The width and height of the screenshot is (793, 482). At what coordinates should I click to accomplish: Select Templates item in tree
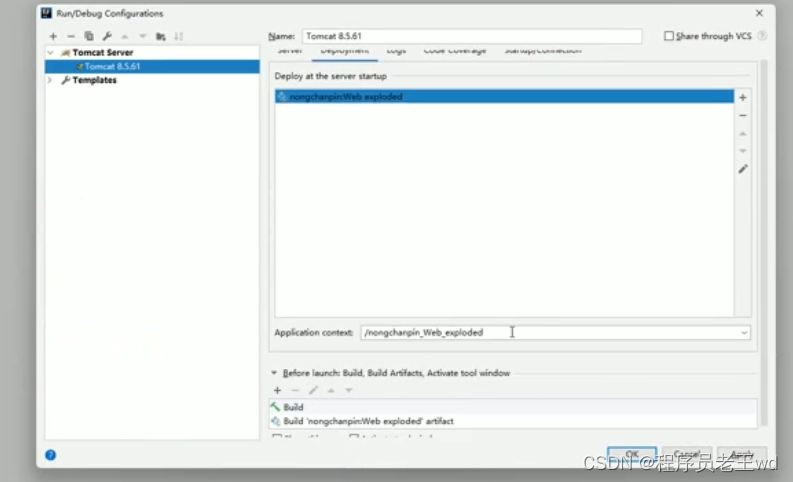[x=94, y=80]
